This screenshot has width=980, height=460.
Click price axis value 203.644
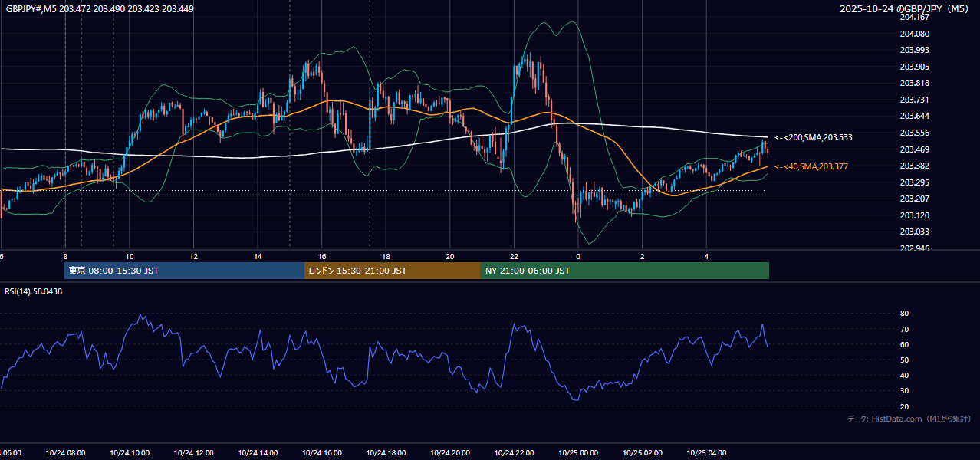[914, 116]
